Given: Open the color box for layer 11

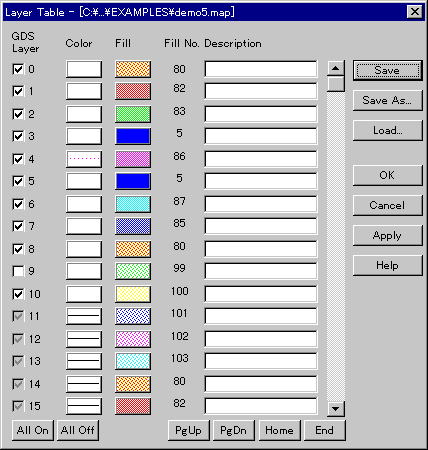Looking at the screenshot, I should click(84, 316).
